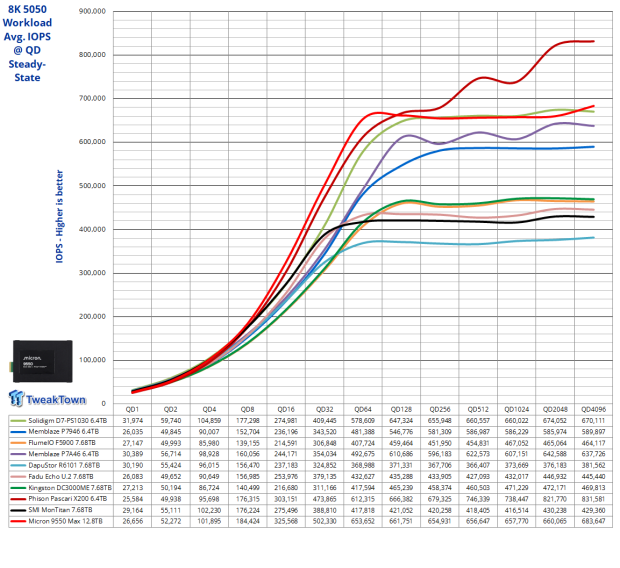Click the 600,000 y-axis label
620x568 pixels.
point(92,142)
